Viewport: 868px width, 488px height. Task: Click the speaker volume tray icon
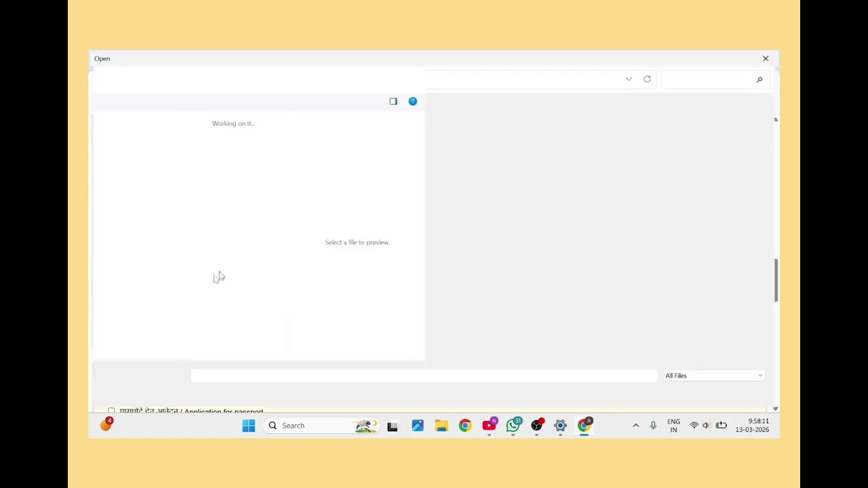[706, 426]
